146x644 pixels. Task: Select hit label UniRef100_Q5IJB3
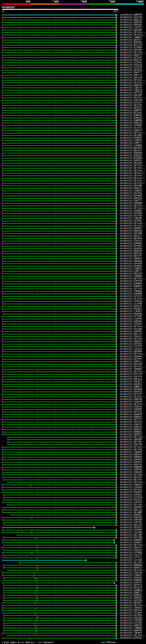click(x=131, y=562)
